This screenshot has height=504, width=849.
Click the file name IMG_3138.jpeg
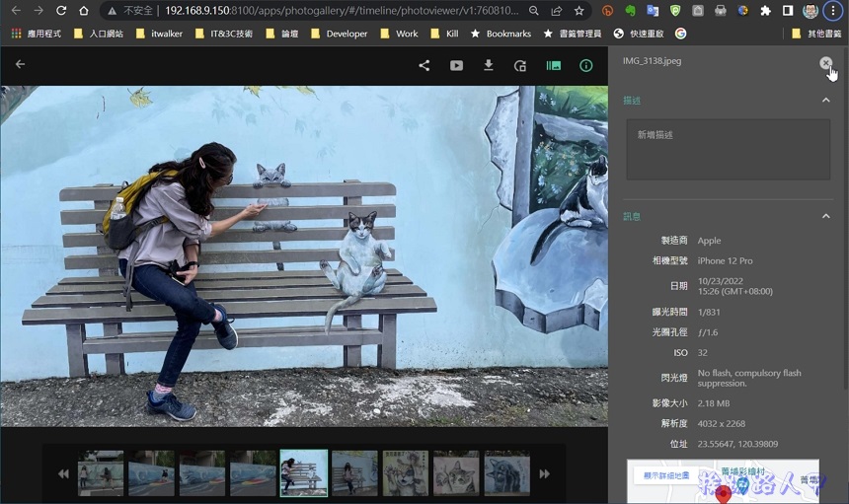[x=652, y=60]
